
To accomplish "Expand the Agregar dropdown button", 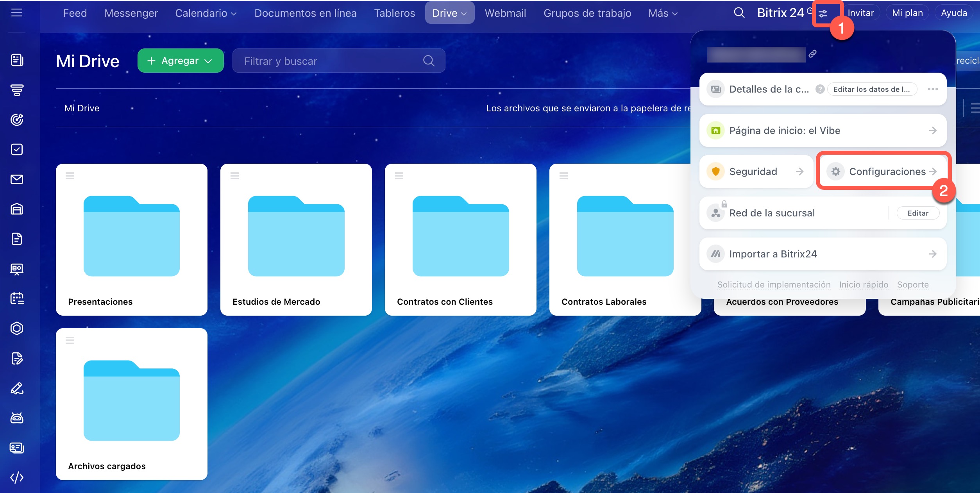I will tap(181, 61).
